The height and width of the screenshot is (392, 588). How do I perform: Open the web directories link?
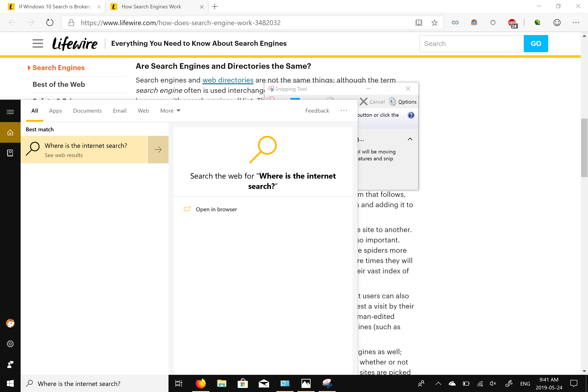click(x=228, y=80)
